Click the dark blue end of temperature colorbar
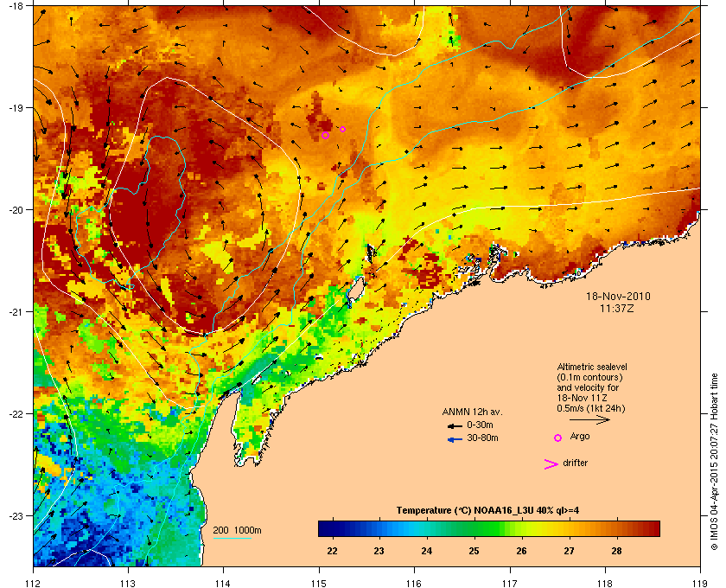The width and height of the screenshot is (726, 588). point(327,528)
